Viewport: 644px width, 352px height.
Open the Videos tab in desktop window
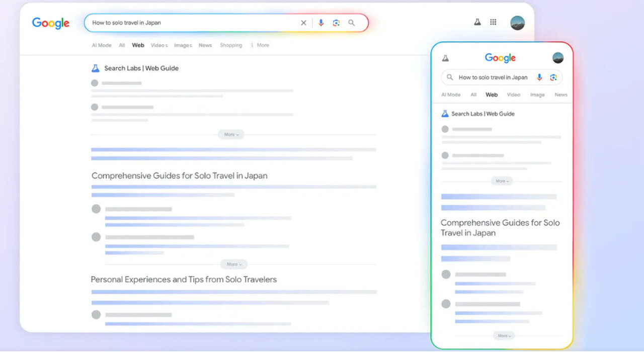point(159,45)
